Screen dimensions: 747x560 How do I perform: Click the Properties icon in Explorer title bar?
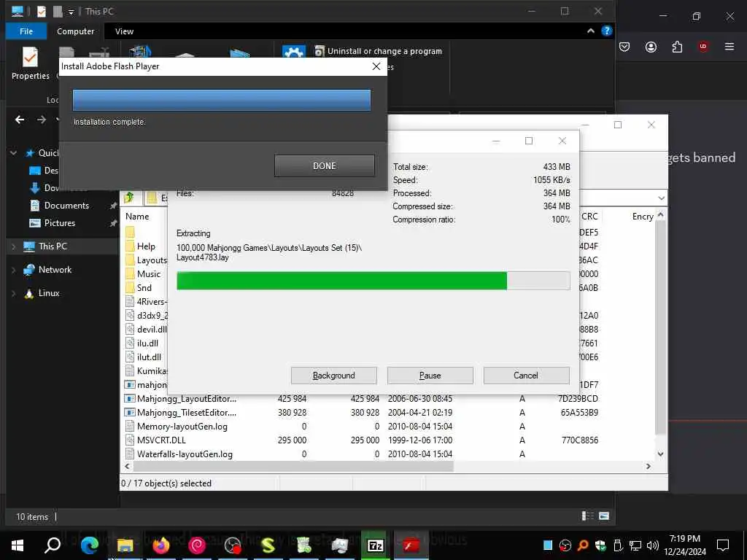pos(42,12)
